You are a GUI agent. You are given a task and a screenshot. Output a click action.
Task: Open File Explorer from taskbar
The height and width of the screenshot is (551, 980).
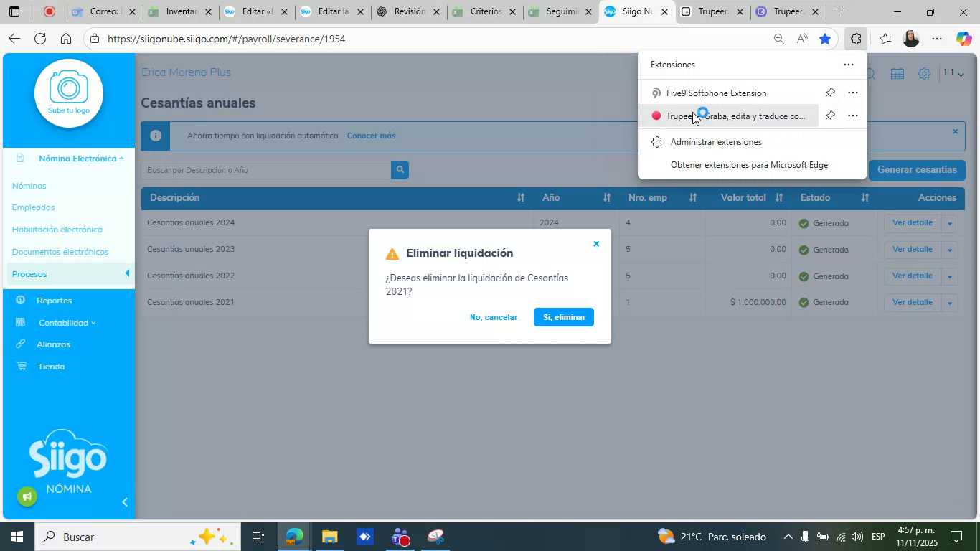[329, 537]
